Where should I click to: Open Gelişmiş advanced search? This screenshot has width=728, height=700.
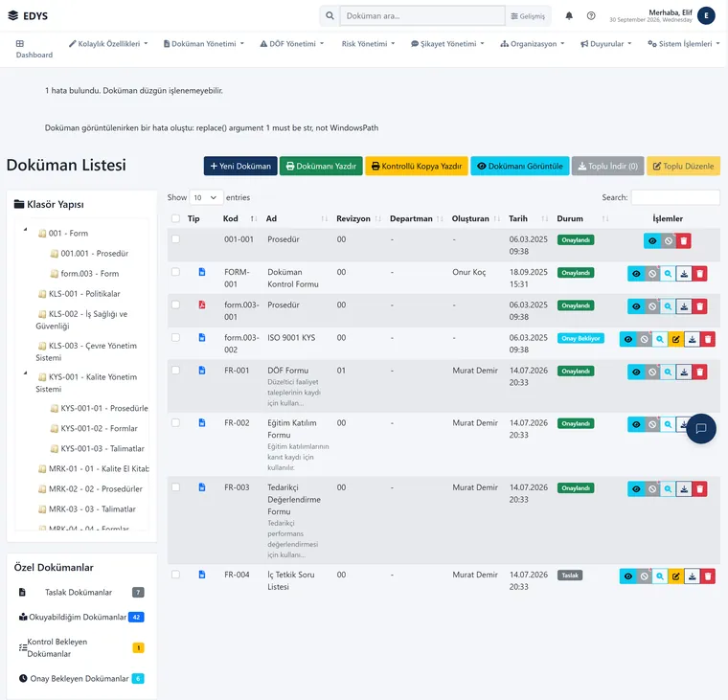528,15
